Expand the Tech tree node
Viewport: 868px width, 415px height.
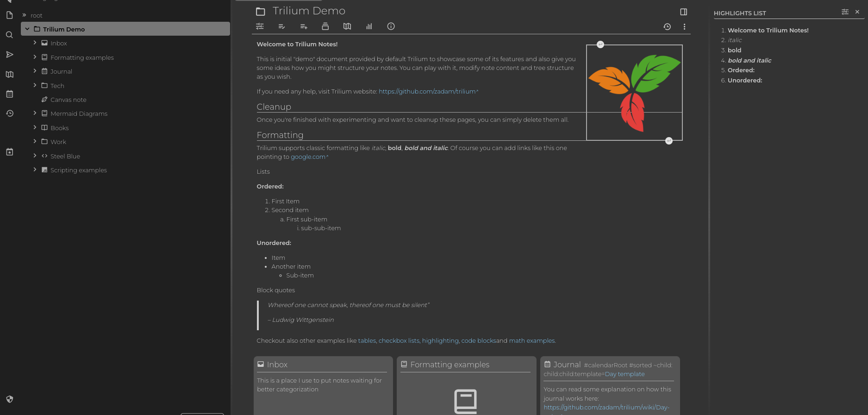35,85
